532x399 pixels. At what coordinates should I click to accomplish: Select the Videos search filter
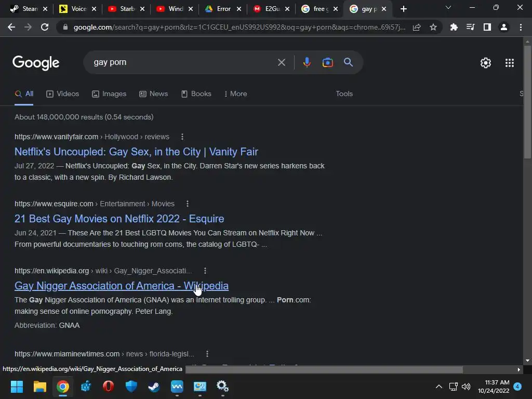click(x=63, y=94)
